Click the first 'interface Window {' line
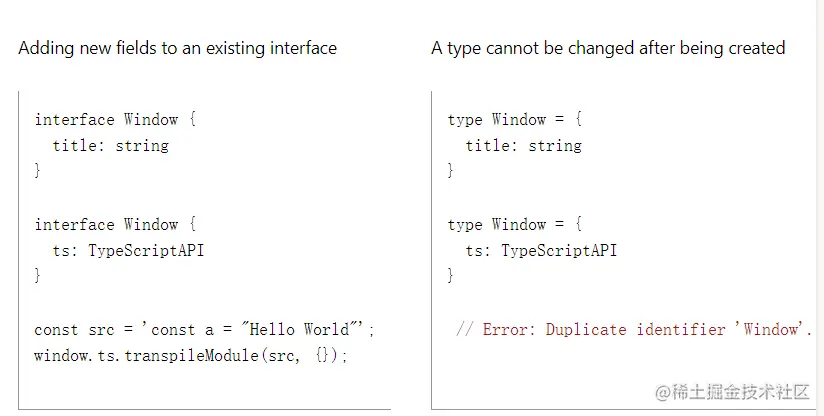This screenshot has height=416, width=824. 115,120
